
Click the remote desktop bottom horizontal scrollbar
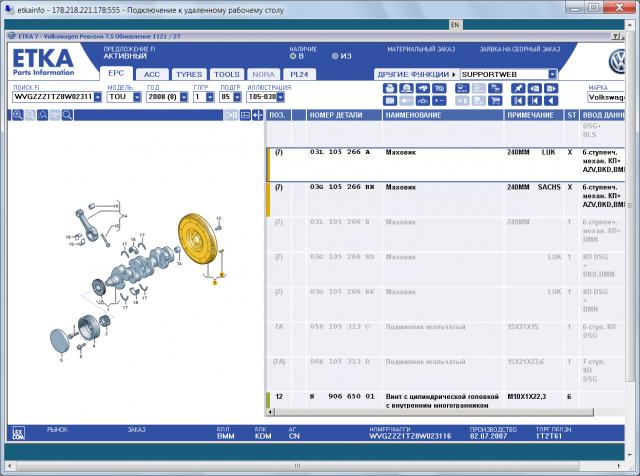click(298, 466)
